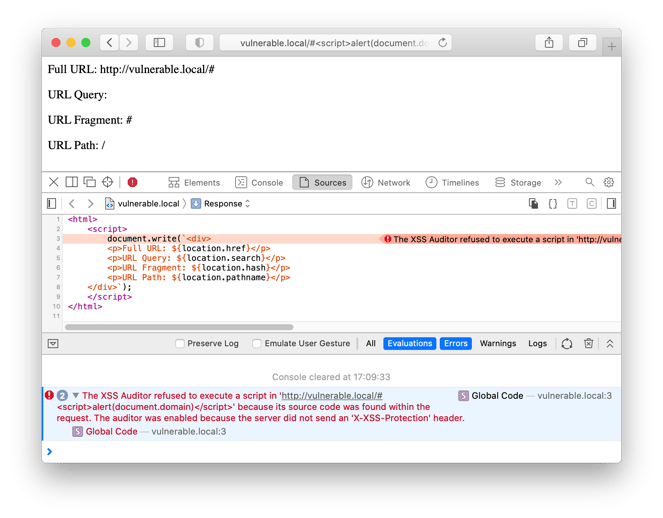Image resolution: width=663 pixels, height=518 pixels.
Task: Start element selection crosshair tool
Action: click(x=107, y=182)
